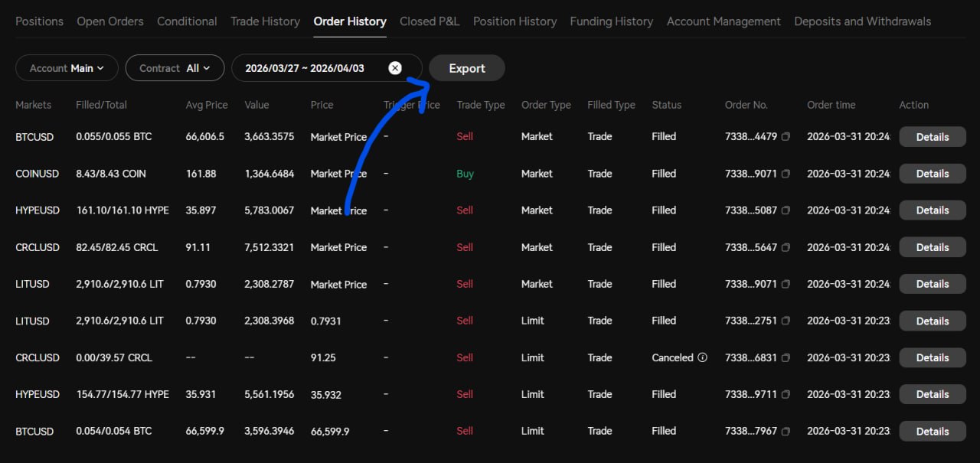980x463 pixels.
Task: Copy order number ending in 5087
Action: [786, 210]
